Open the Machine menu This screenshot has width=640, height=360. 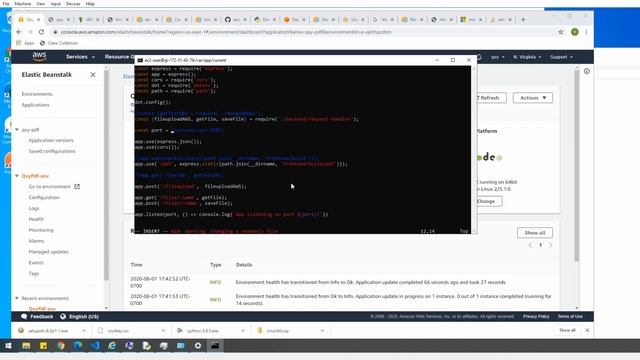click(x=22, y=4)
